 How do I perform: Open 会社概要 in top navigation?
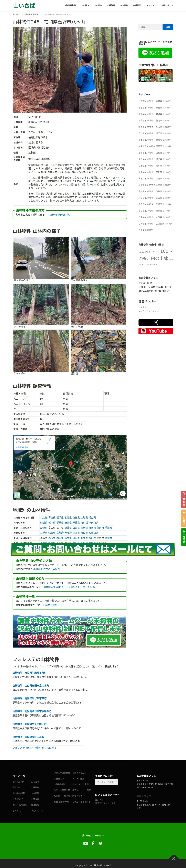[137, 5]
